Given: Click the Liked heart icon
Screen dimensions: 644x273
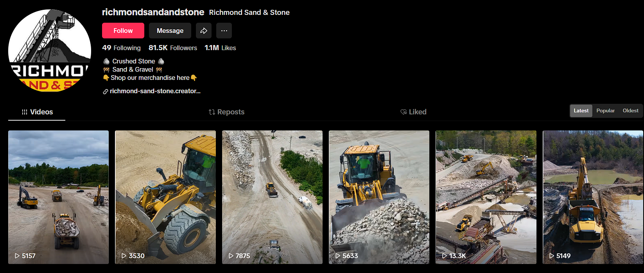Looking at the screenshot, I should click(403, 112).
